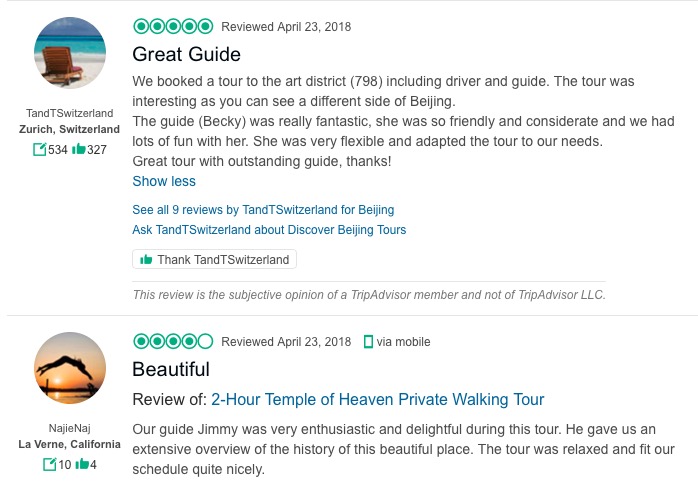
Task: Click TandTSwitzerland's helpful votes thumbs-up icon
Action: tap(79, 150)
